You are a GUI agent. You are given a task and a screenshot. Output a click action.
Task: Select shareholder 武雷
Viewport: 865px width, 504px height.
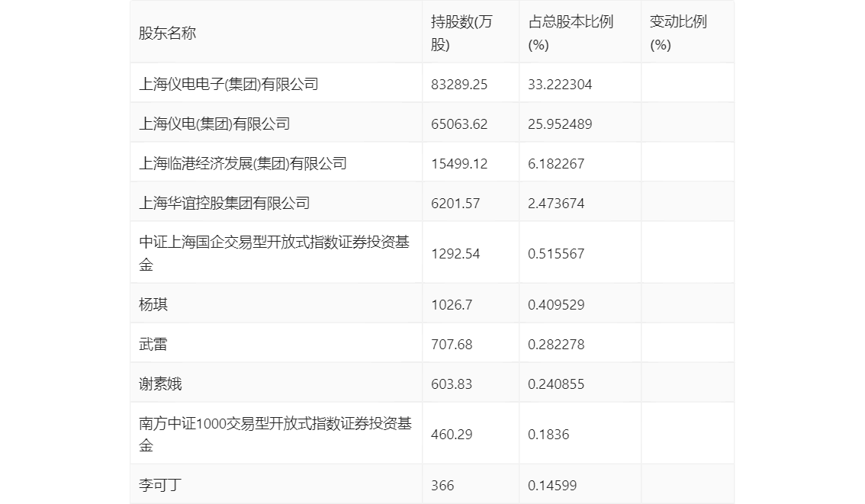pos(153,344)
